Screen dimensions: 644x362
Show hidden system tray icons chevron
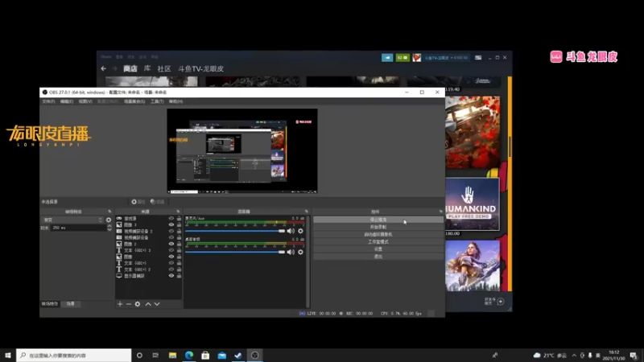tap(574, 356)
